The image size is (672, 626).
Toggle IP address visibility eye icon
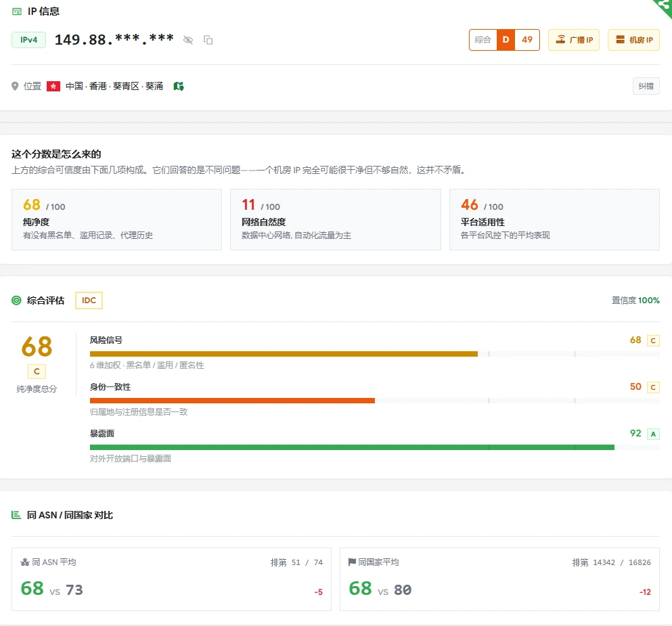coord(187,40)
